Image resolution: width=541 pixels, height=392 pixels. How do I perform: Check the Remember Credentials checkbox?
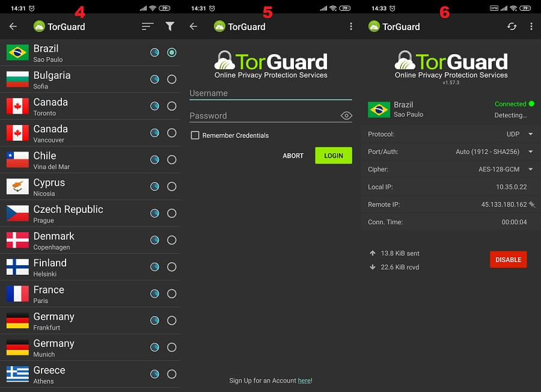195,135
